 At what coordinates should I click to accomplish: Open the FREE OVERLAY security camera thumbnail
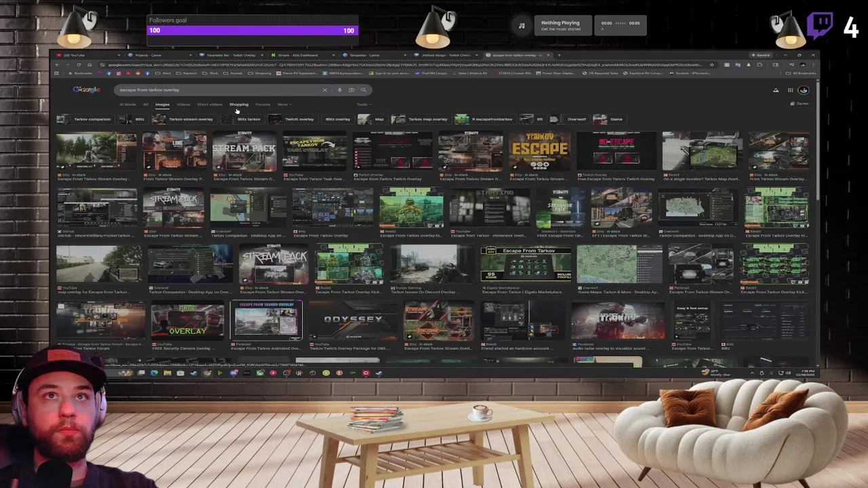click(x=187, y=322)
